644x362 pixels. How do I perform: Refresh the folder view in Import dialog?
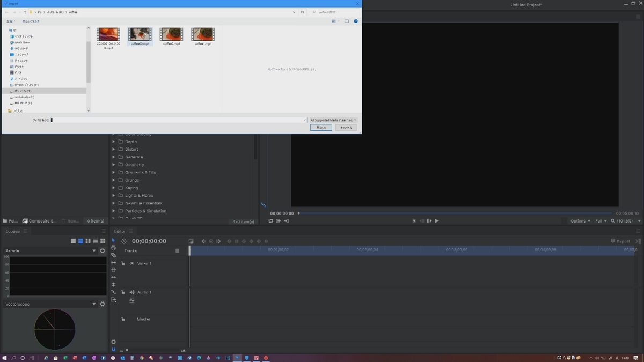(303, 12)
